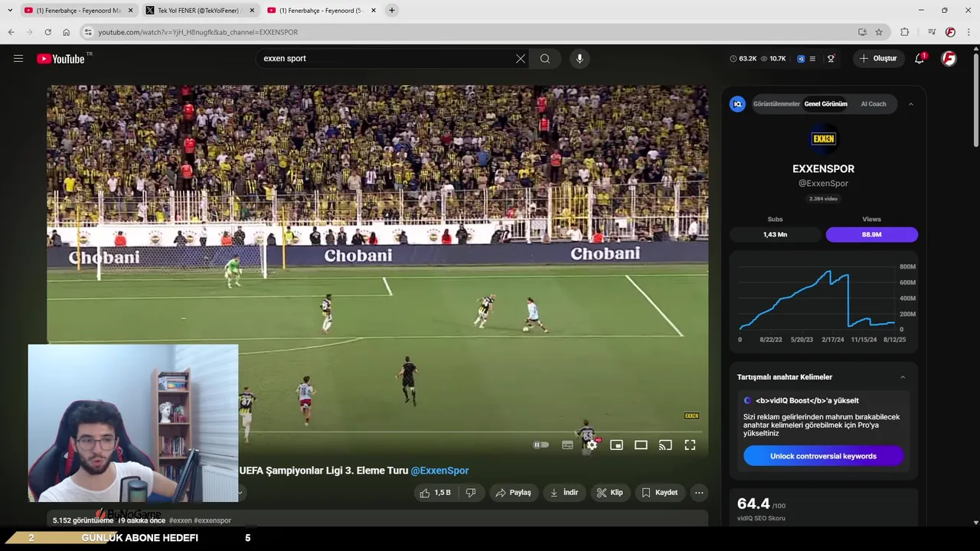Toggle subtitles in the player
The width and height of the screenshot is (980, 551).
click(567, 445)
